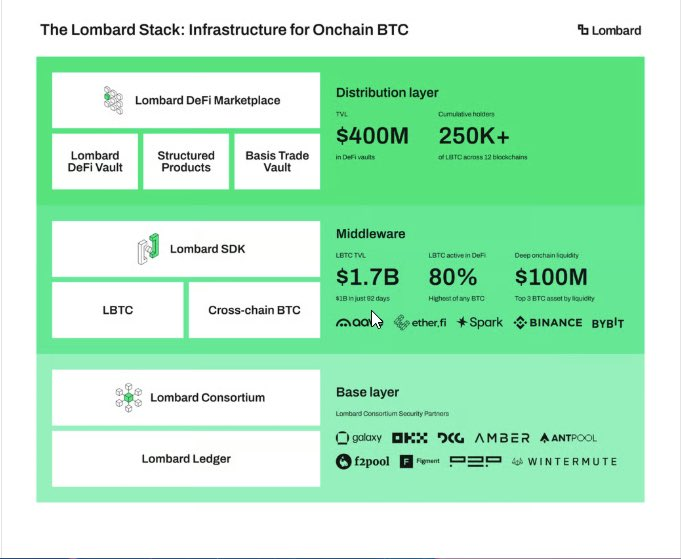The width and height of the screenshot is (681, 559).
Task: Click the '$400M' TVL figure
Action: click(x=372, y=136)
